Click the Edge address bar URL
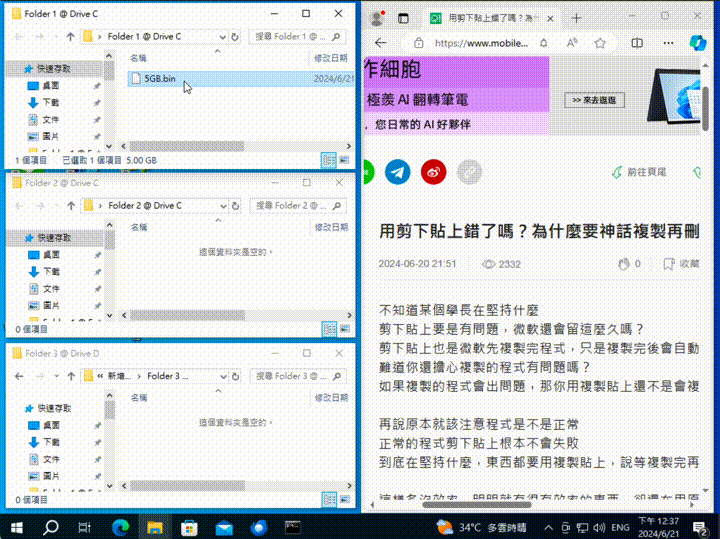Viewport: 720px width, 539px height. (x=481, y=43)
